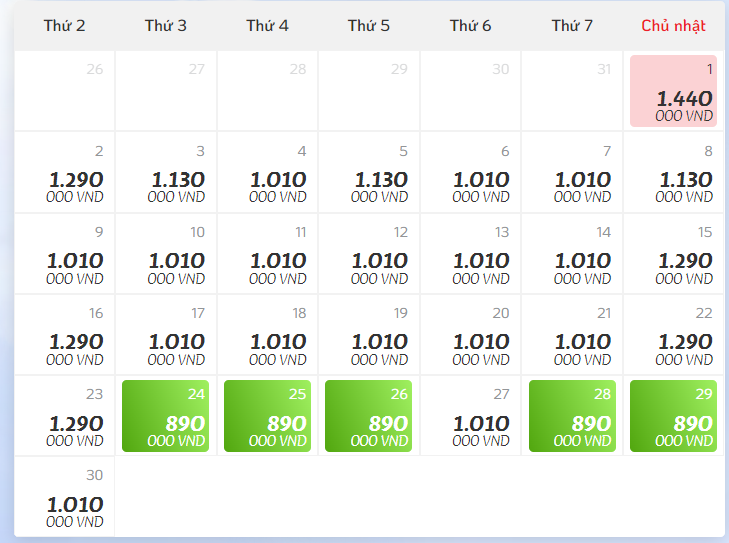Pick day 3 with 1.130 fare
The width and height of the screenshot is (729, 543).
click(166, 172)
